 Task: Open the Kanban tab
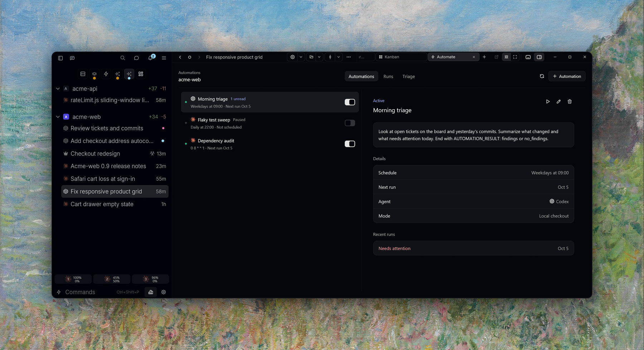(401, 57)
